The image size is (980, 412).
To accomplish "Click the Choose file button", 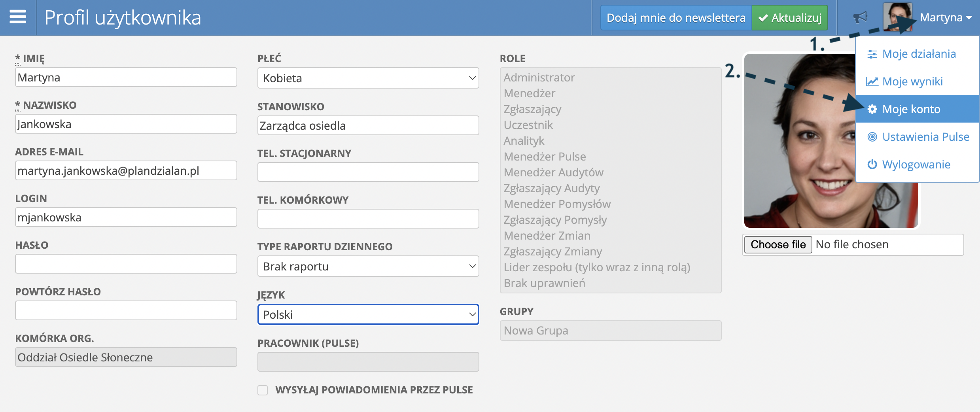I will [x=778, y=244].
